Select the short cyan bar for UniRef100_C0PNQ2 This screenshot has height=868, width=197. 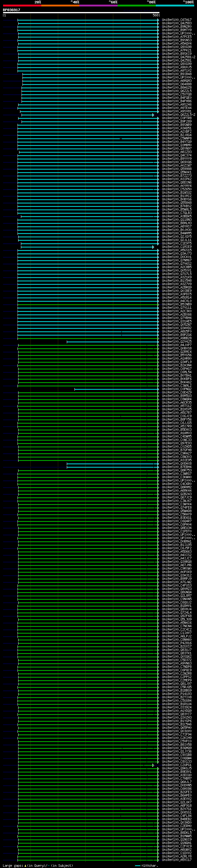[x=117, y=389]
